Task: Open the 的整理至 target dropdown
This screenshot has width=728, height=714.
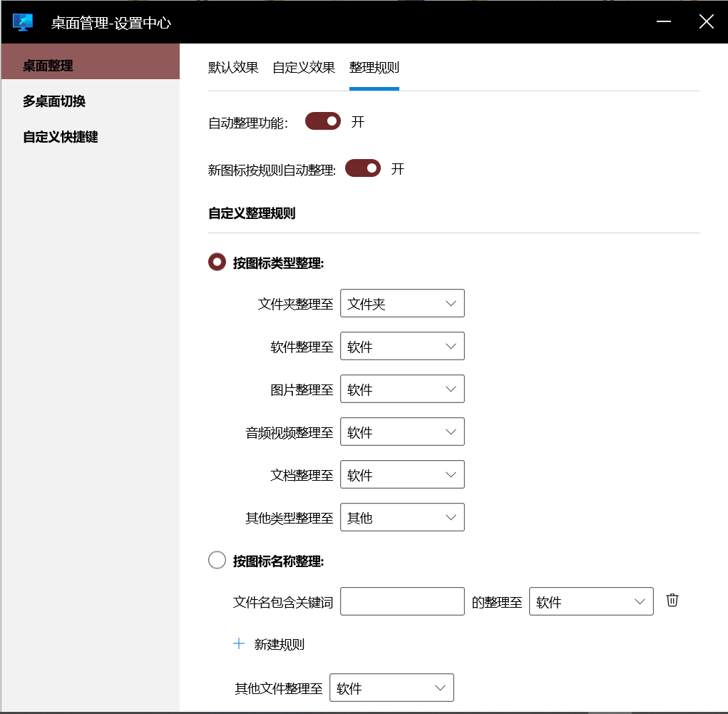Action: [x=591, y=601]
